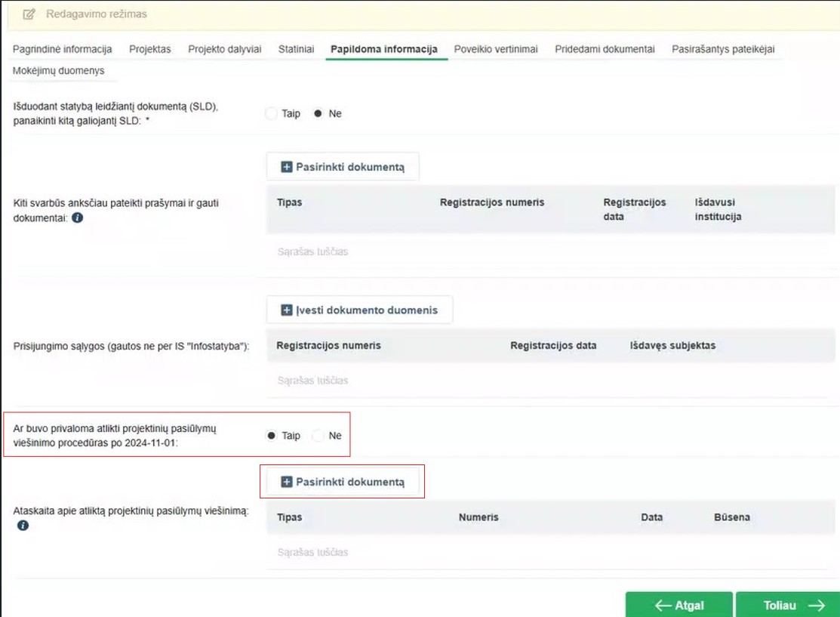Choose Ne for projektinių pasiūlymų viešinimo procedūras

pyautogui.click(x=318, y=436)
